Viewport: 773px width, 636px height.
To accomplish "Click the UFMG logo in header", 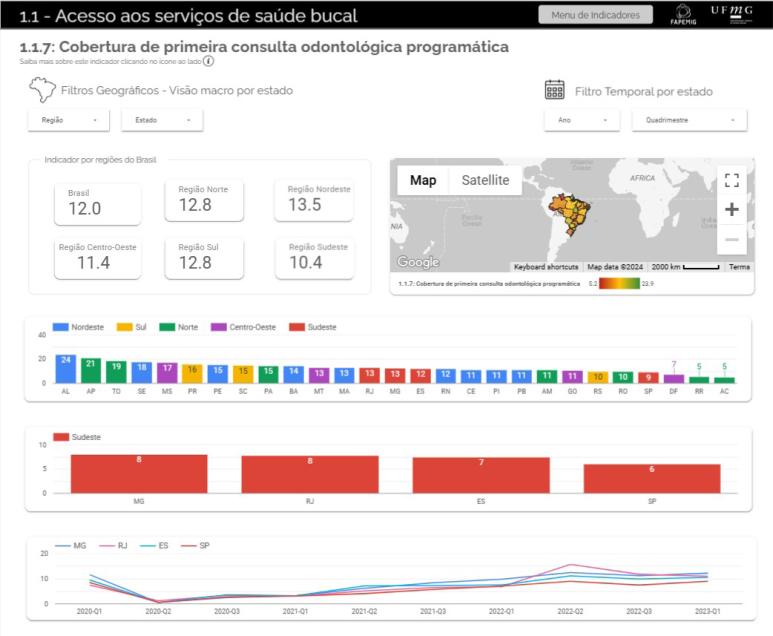I will click(x=733, y=13).
